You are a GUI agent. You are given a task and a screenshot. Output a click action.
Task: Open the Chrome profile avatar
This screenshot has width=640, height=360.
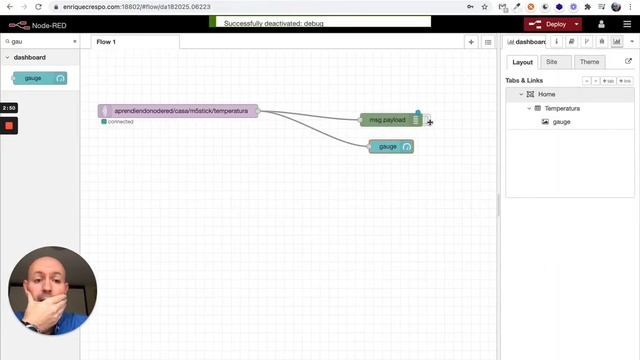[x=616, y=7]
